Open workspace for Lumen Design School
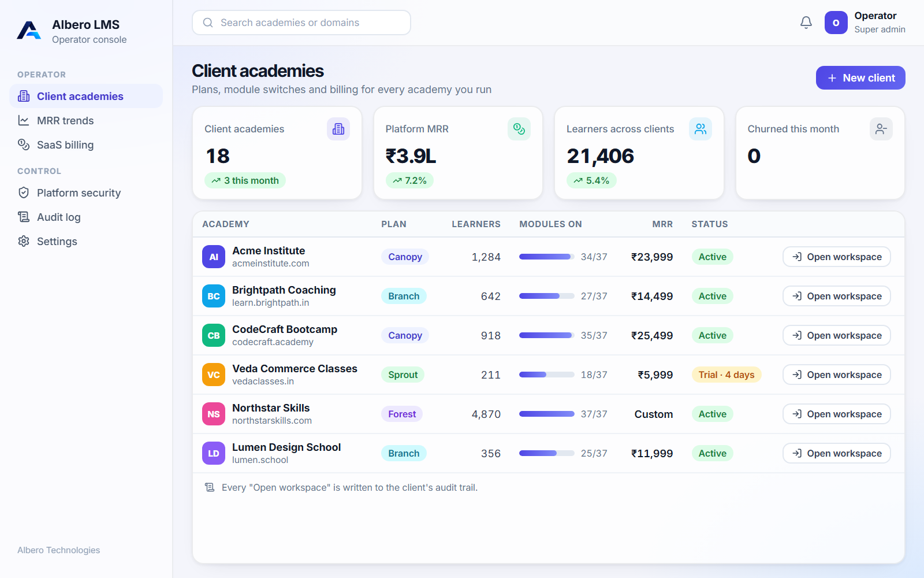This screenshot has height=578, width=924. (x=837, y=453)
